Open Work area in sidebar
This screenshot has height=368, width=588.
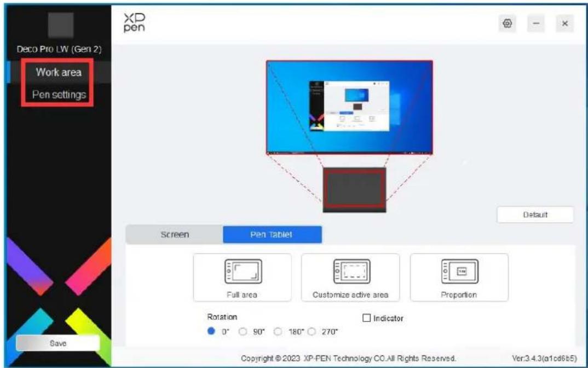pyautogui.click(x=59, y=72)
